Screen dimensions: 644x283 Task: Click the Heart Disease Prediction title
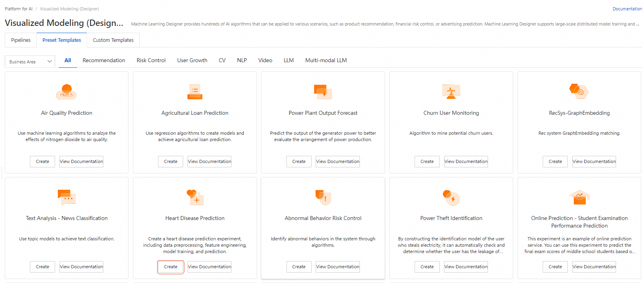(x=195, y=218)
